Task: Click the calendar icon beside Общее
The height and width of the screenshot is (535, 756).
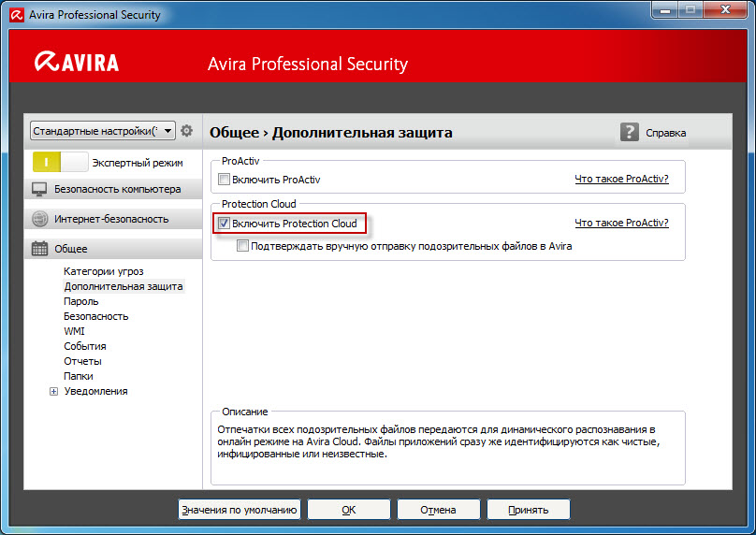Action: 39,249
